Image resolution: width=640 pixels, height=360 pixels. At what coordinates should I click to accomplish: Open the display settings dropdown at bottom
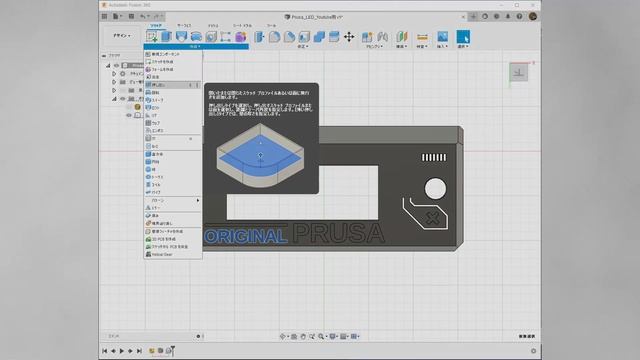(x=333, y=336)
